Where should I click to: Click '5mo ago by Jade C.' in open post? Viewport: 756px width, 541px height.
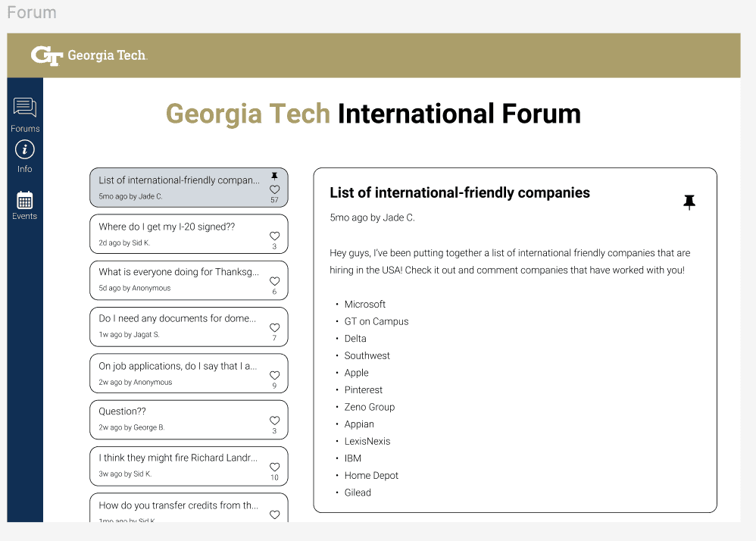click(x=372, y=217)
